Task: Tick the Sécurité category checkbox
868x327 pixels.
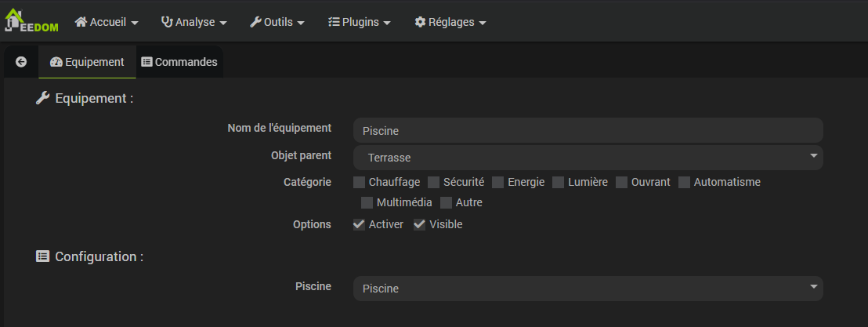Action: tap(434, 182)
